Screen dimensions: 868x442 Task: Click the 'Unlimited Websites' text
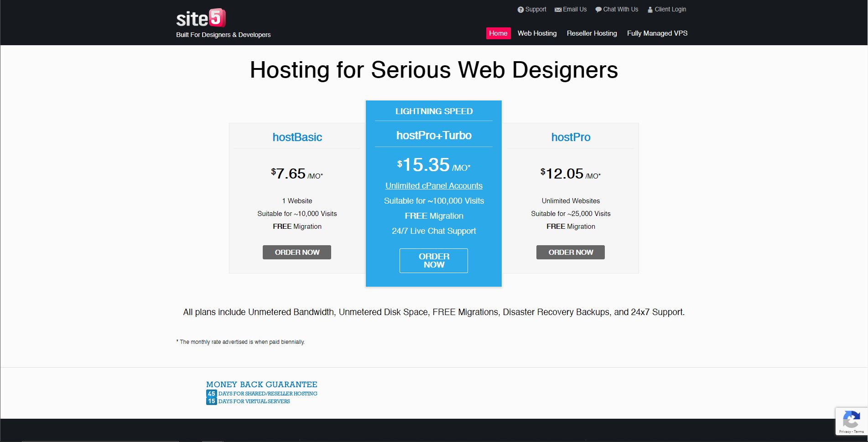[571, 201]
